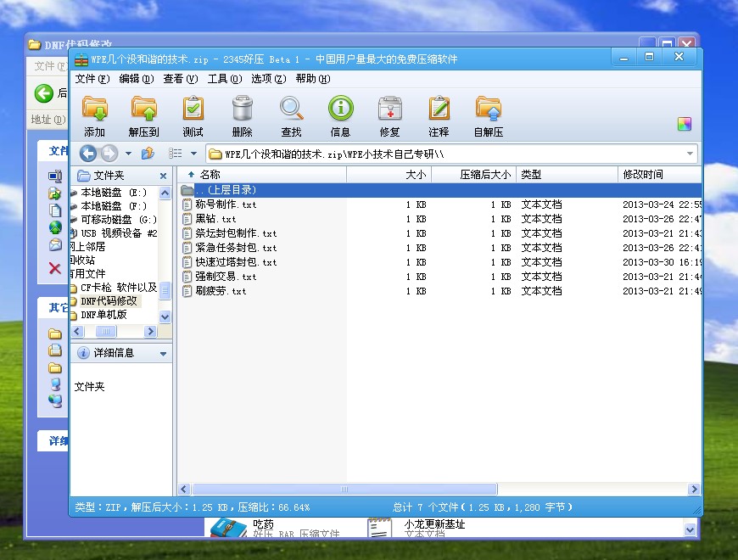Sort by 类型 column header
The width and height of the screenshot is (738, 560).
pyautogui.click(x=567, y=175)
